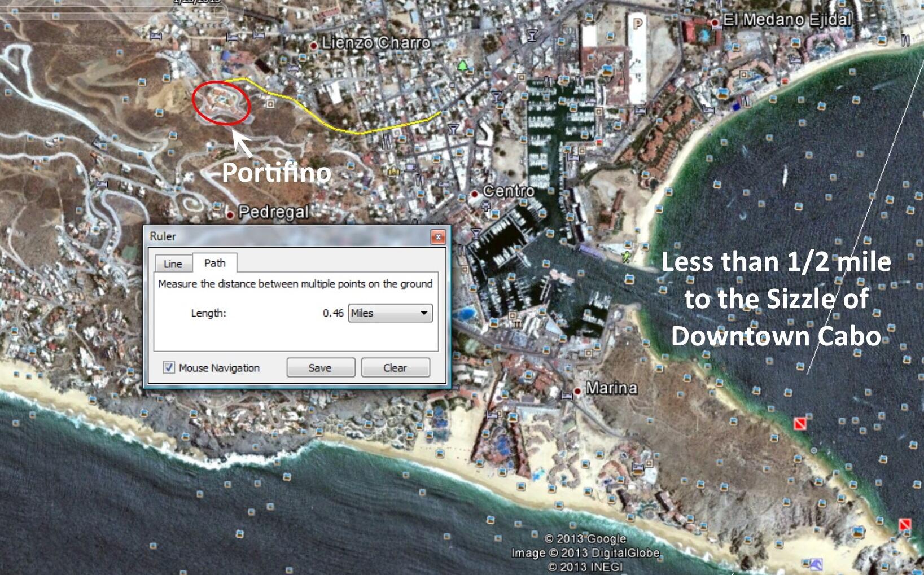Click the Ruler dialog title bar
The height and width of the screenshot is (575, 924).
288,236
